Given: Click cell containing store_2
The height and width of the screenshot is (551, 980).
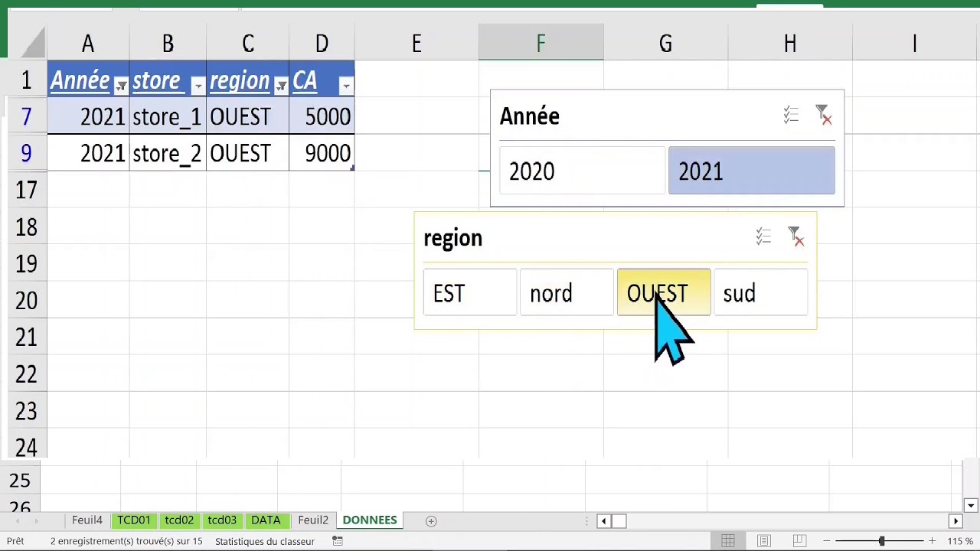Looking at the screenshot, I should [168, 153].
